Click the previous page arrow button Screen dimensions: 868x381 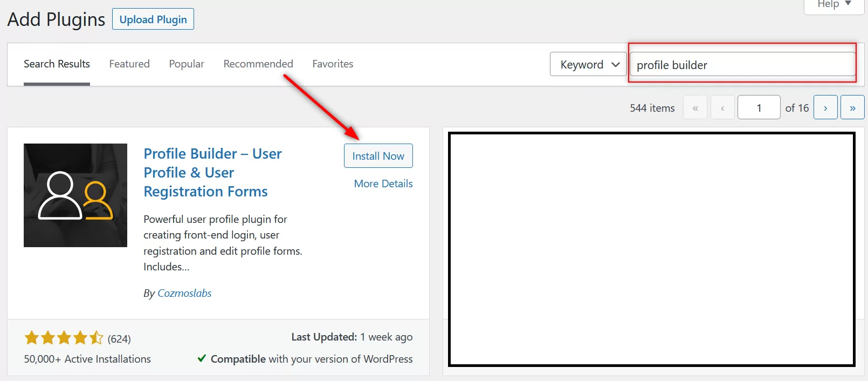(x=722, y=107)
